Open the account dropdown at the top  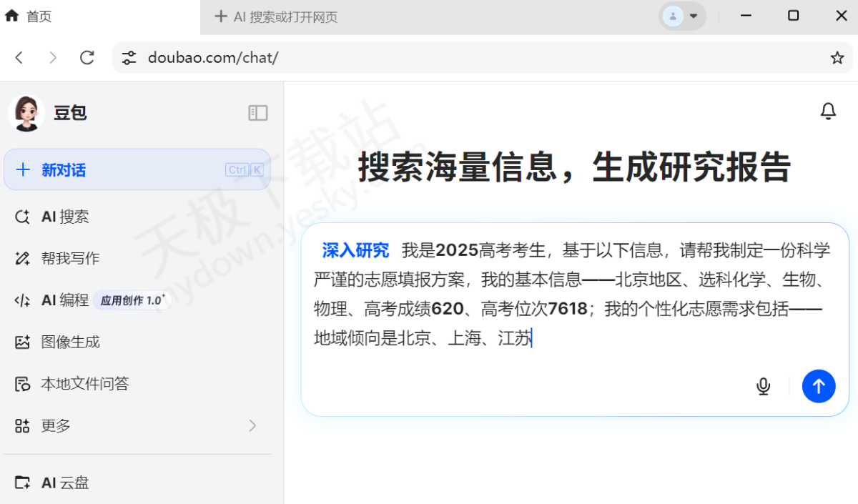(681, 16)
